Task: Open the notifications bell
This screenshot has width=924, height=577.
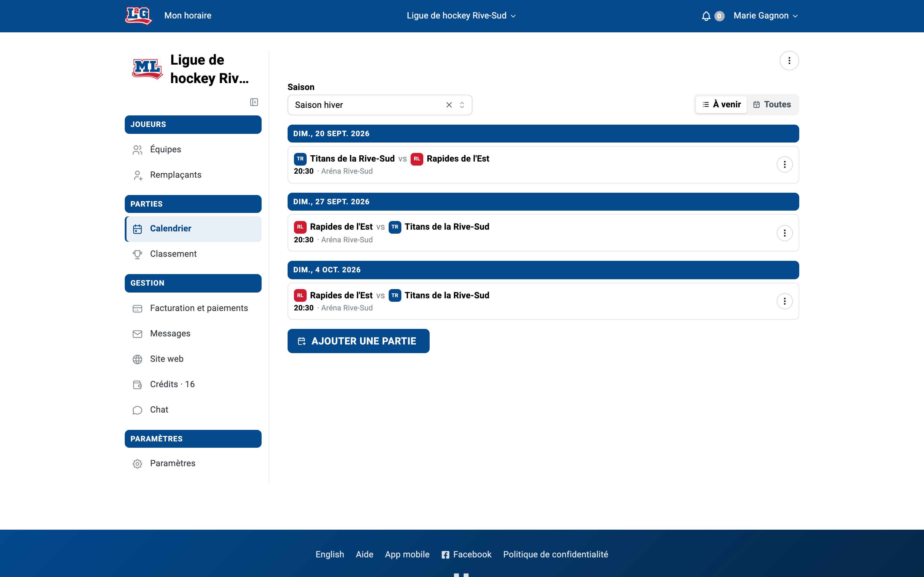Action: (706, 16)
